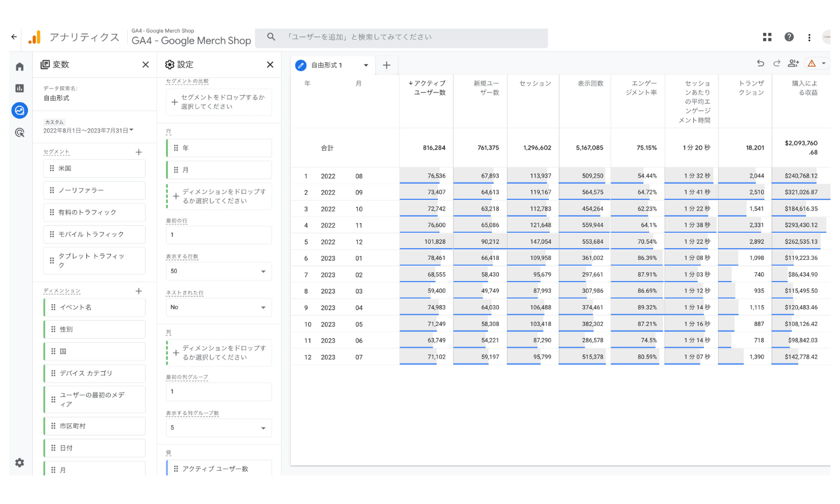Redo the exploration change
The width and height of the screenshot is (840, 504).
point(777,63)
